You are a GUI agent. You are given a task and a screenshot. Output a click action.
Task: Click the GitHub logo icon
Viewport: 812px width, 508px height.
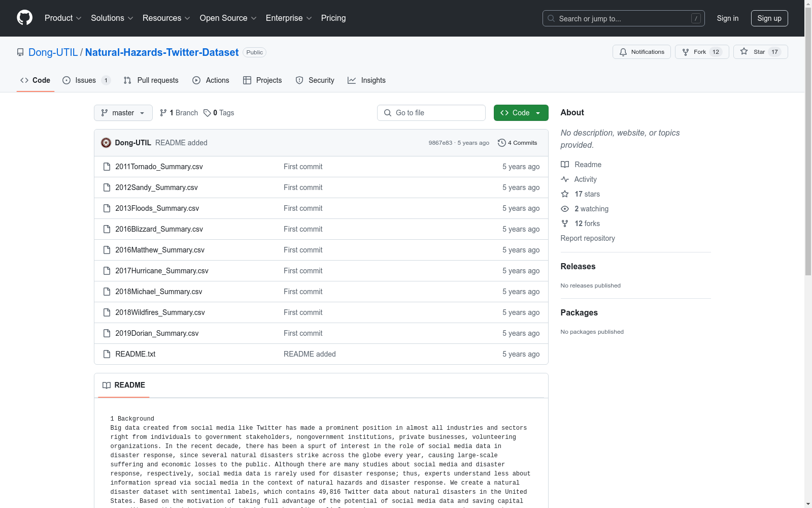click(24, 18)
